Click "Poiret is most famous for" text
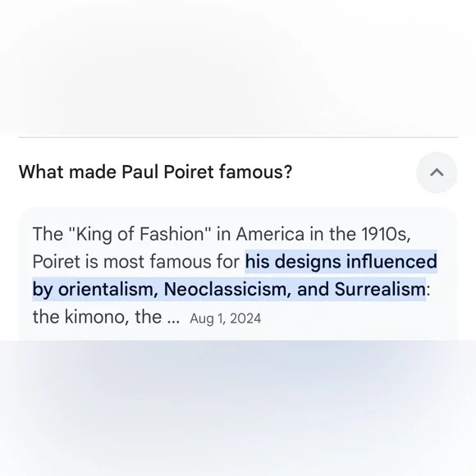 [136, 261]
